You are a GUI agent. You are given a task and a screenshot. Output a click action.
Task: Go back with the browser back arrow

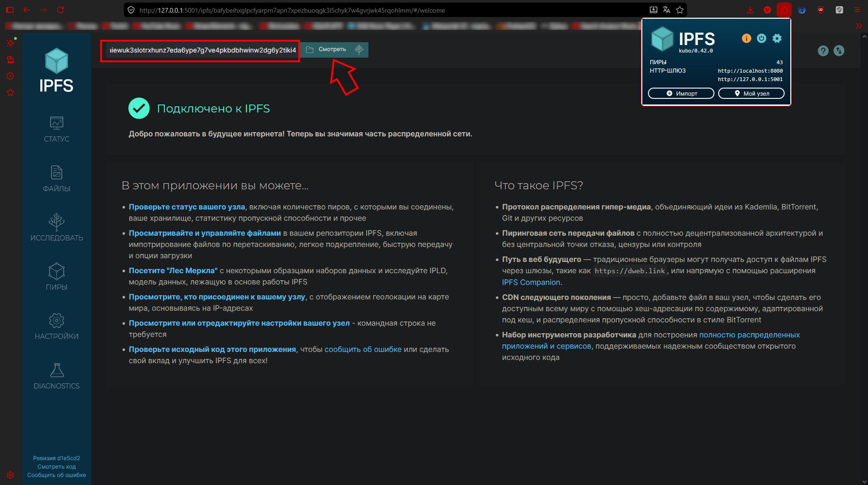click(27, 10)
